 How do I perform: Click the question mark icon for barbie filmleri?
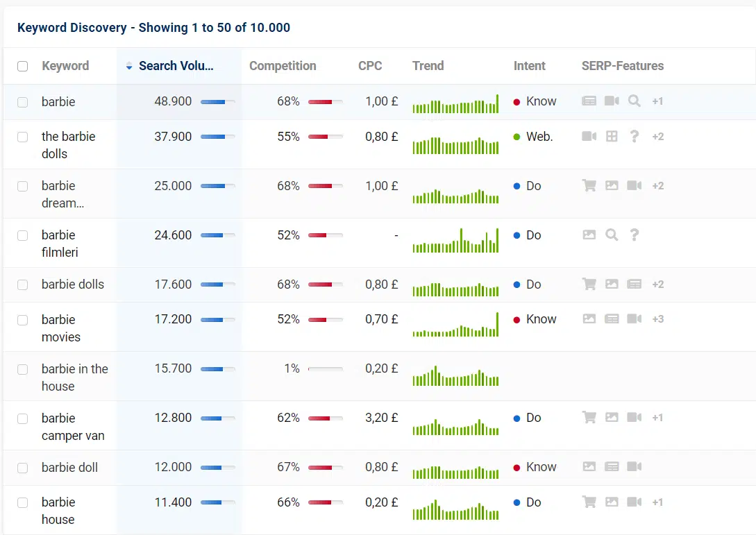pos(634,235)
